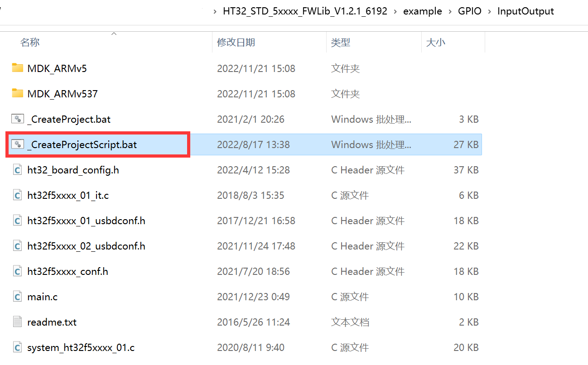This screenshot has height=365, width=588.
Task: Navigate to GPIO in the breadcrumb path
Action: [x=470, y=11]
